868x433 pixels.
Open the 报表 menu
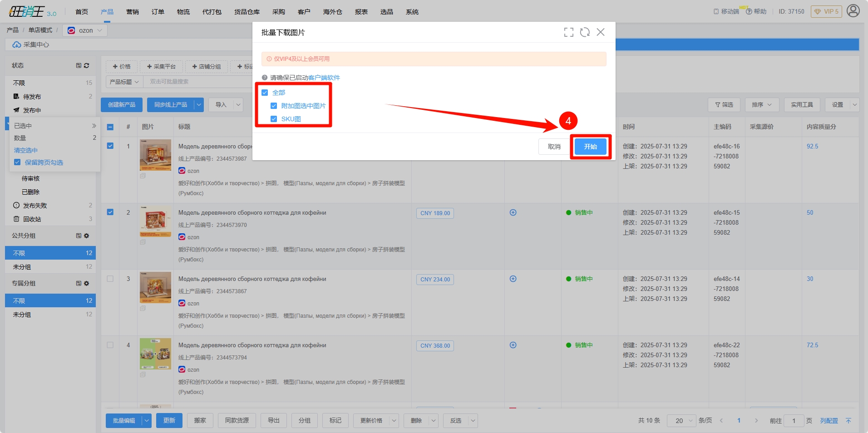pyautogui.click(x=361, y=12)
